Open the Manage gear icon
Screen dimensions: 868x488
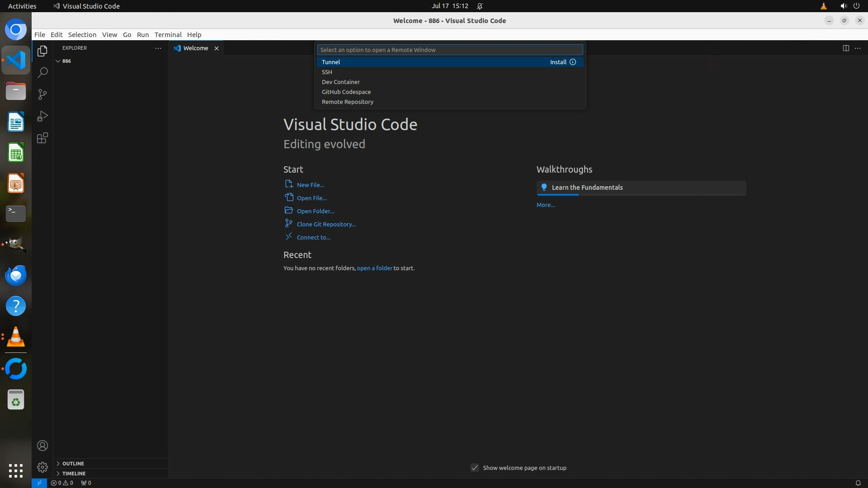(x=42, y=467)
